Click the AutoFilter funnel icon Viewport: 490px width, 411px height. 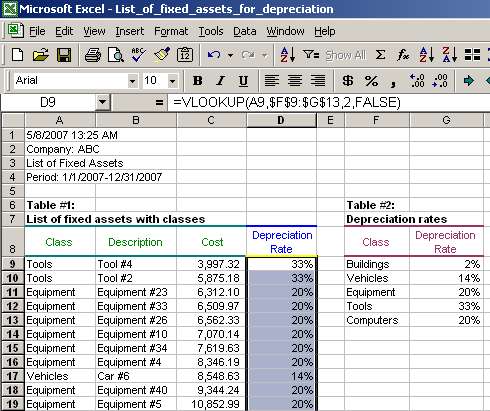[311, 54]
